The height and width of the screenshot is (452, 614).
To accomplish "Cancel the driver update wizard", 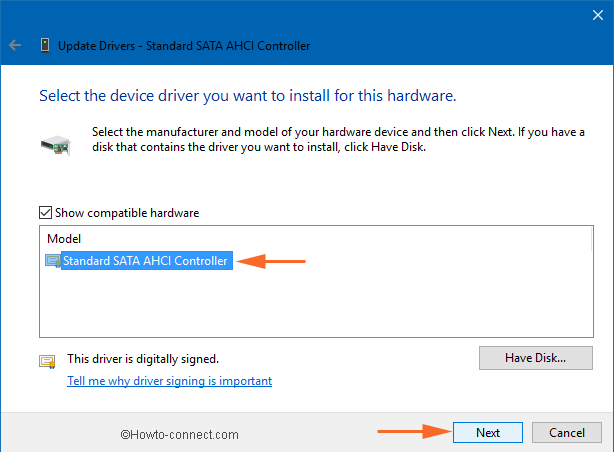I will point(567,432).
